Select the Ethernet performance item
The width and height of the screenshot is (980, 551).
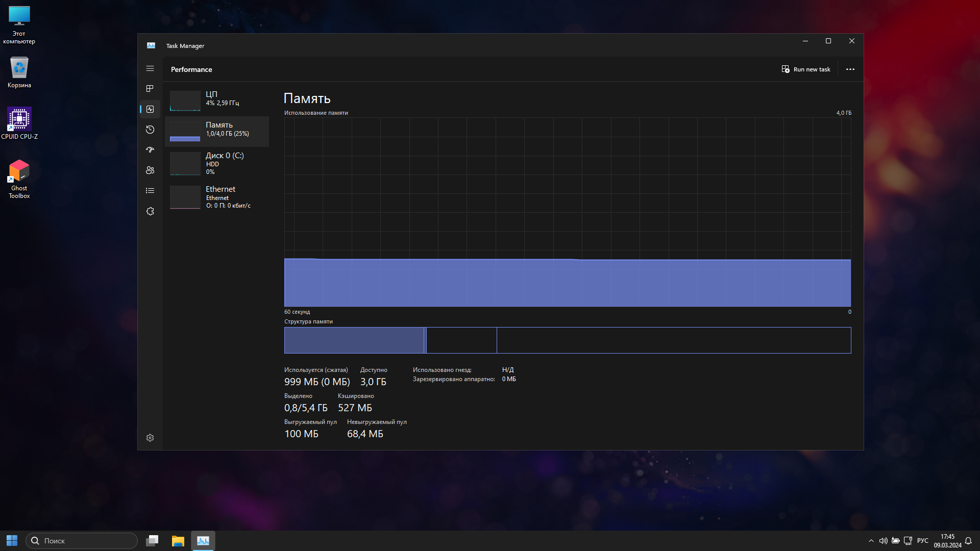point(217,197)
